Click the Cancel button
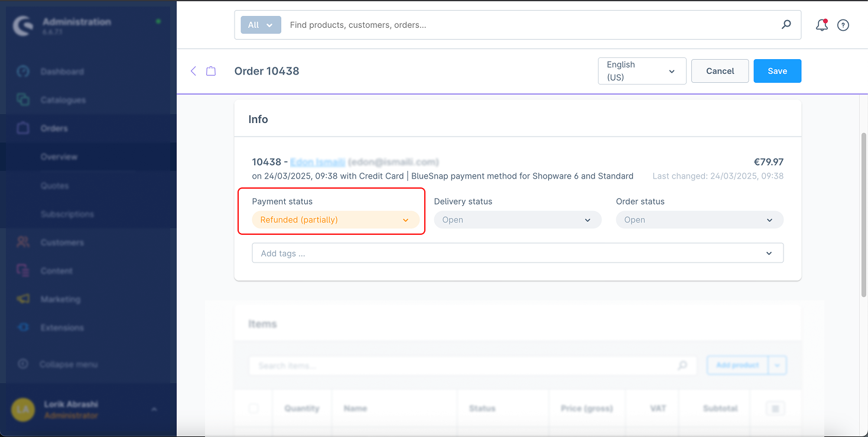Viewport: 868px width, 437px height. click(x=720, y=71)
